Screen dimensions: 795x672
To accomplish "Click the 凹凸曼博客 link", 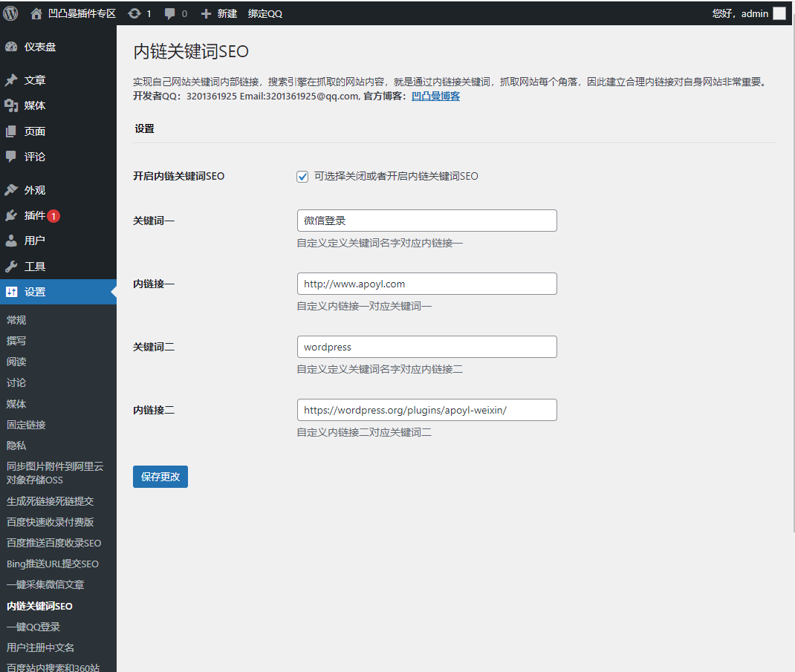I will [435, 96].
